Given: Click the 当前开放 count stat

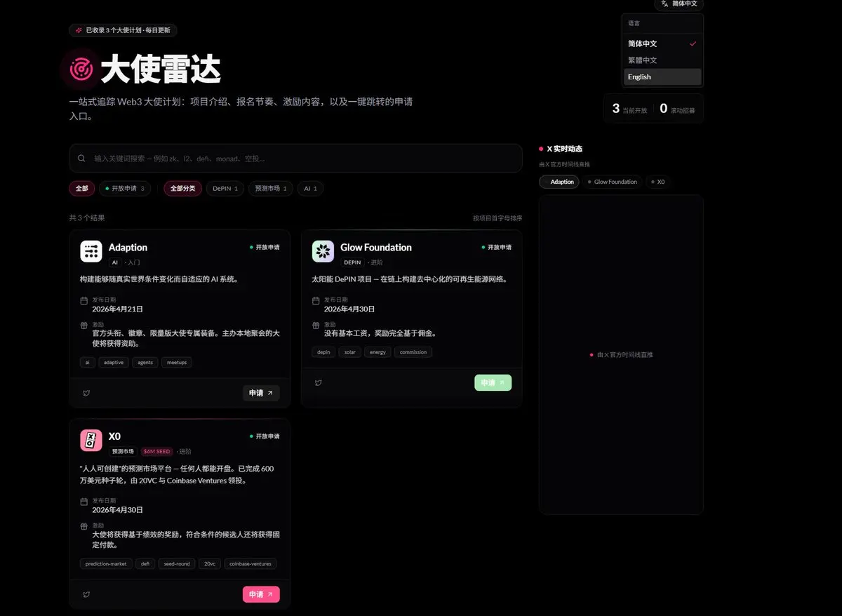Looking at the screenshot, I should click(630, 109).
